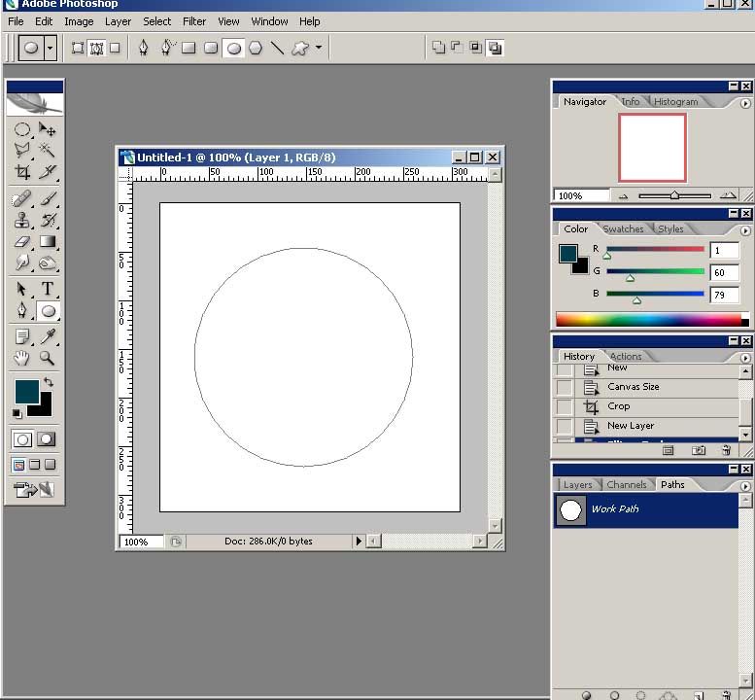Open the Paths panel flyout menu

tap(745, 484)
